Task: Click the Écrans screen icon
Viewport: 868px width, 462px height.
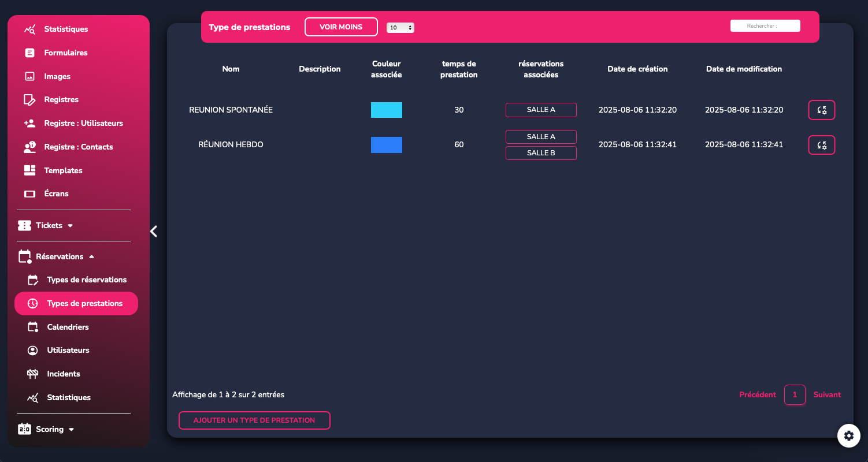Action: 30,194
